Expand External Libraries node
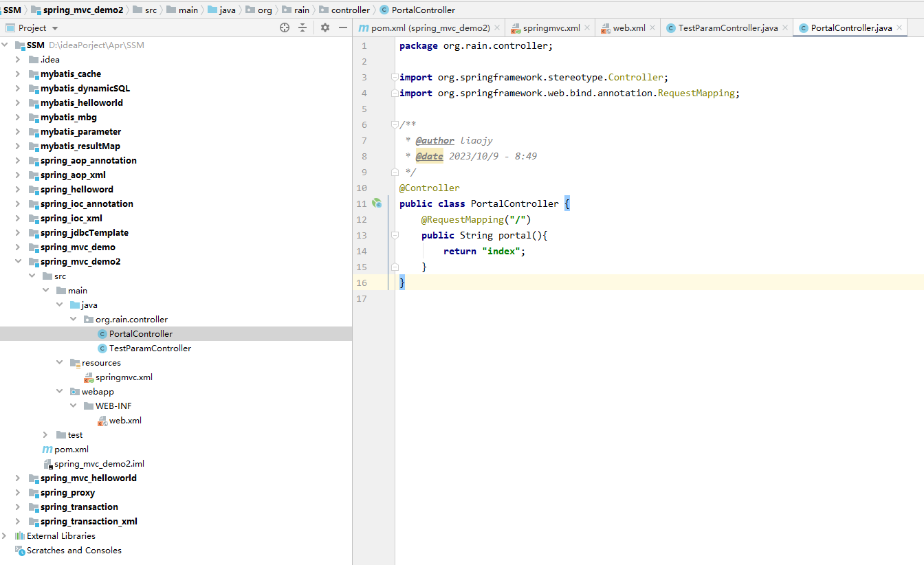Viewport: 924px width, 565px height. [5, 536]
